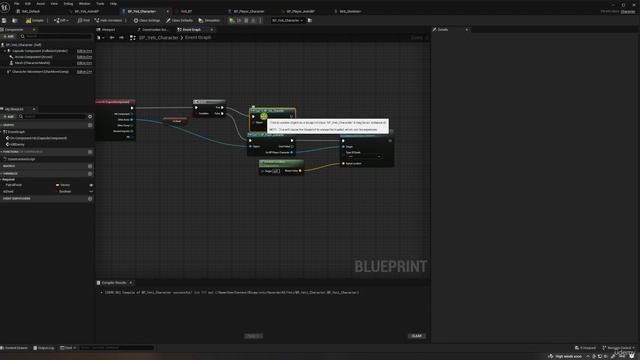Toggle visibility eye for PatrolPoint variable
The height and width of the screenshot is (360, 640).
click(x=91, y=185)
